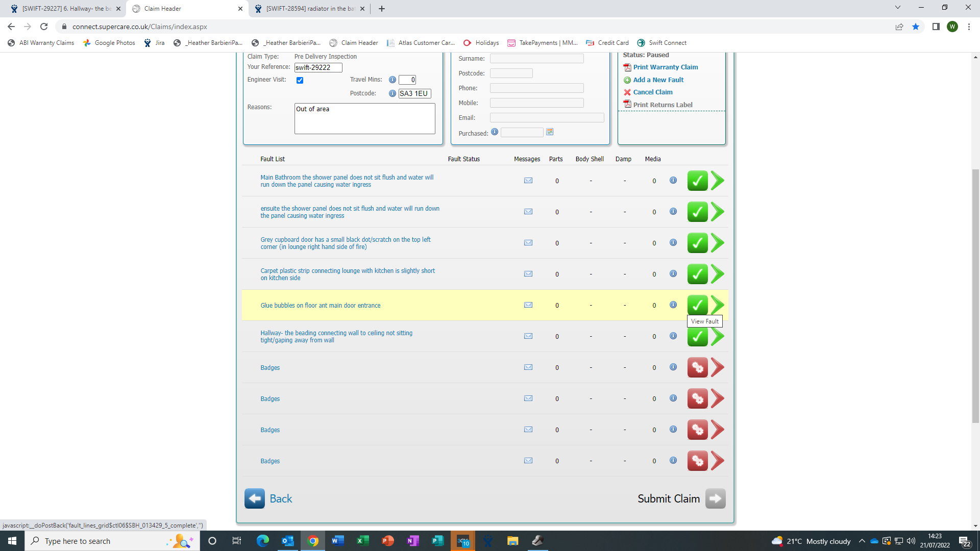This screenshot has width=980, height=551.
Task: Click the Submit Claim arrow button
Action: 715,498
